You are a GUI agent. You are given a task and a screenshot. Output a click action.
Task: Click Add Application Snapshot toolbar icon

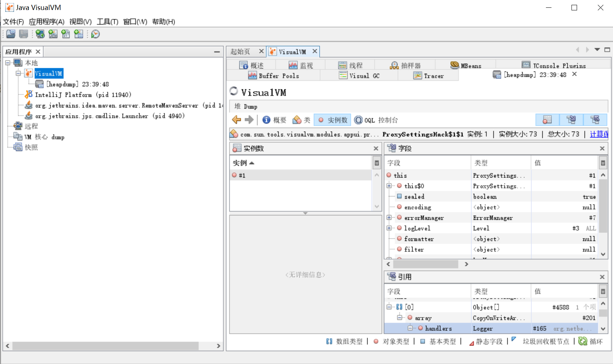[x=79, y=34]
